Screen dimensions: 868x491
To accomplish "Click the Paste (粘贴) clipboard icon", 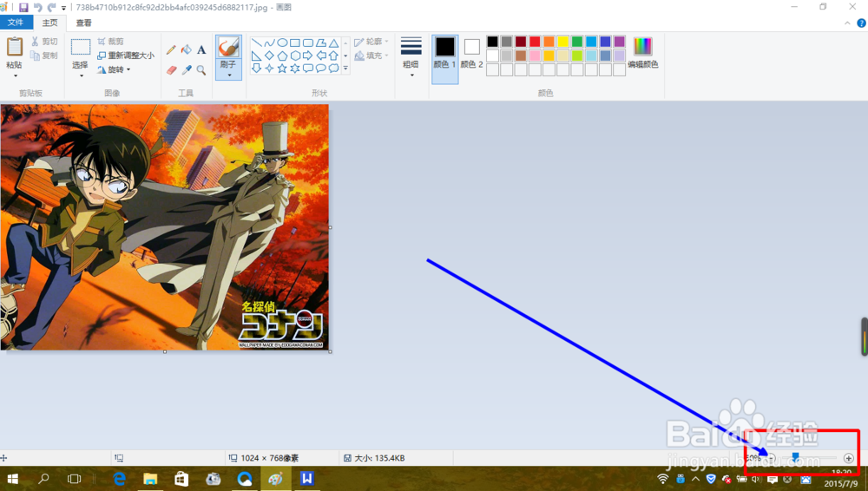I will pos(15,47).
